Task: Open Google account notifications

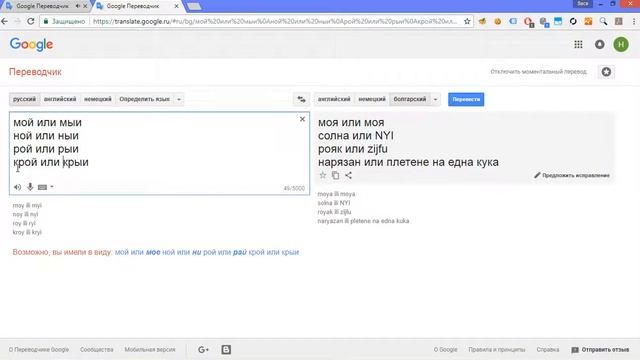Action: pyautogui.click(x=600, y=44)
